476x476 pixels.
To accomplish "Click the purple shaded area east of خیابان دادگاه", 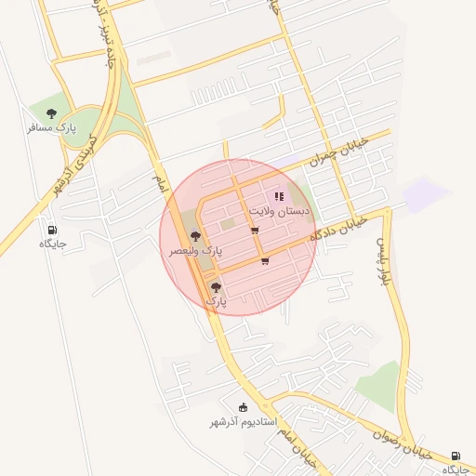I will [424, 195].
